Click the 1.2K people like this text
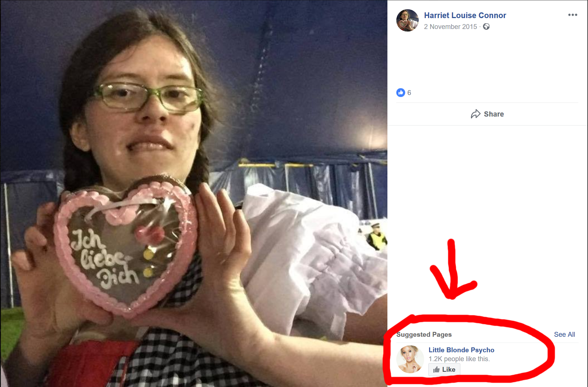The width and height of the screenshot is (588, 387). point(459,359)
